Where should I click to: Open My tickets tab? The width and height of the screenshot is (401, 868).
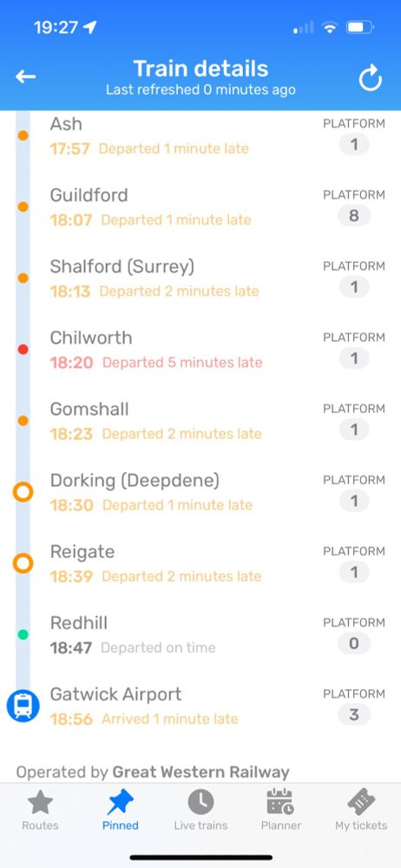point(361,810)
